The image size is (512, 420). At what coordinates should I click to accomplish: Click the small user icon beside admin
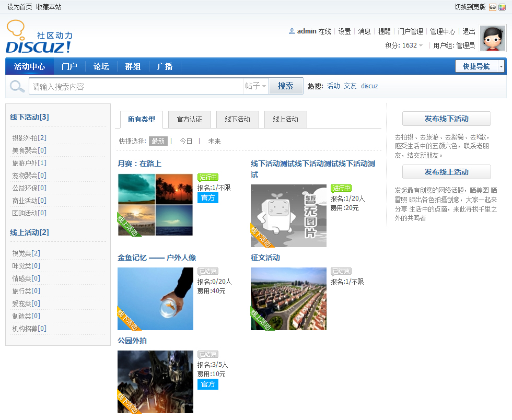coord(292,31)
